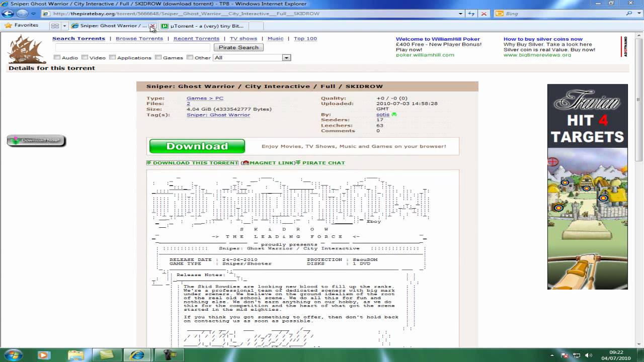The height and width of the screenshot is (362, 644).
Task: Click the green icon next to sotis
Action: [x=394, y=115]
